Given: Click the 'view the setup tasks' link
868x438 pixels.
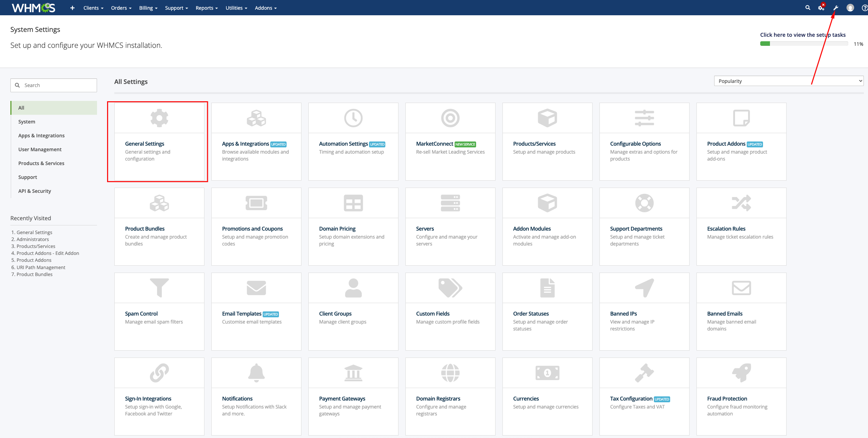Looking at the screenshot, I should pyautogui.click(x=803, y=35).
